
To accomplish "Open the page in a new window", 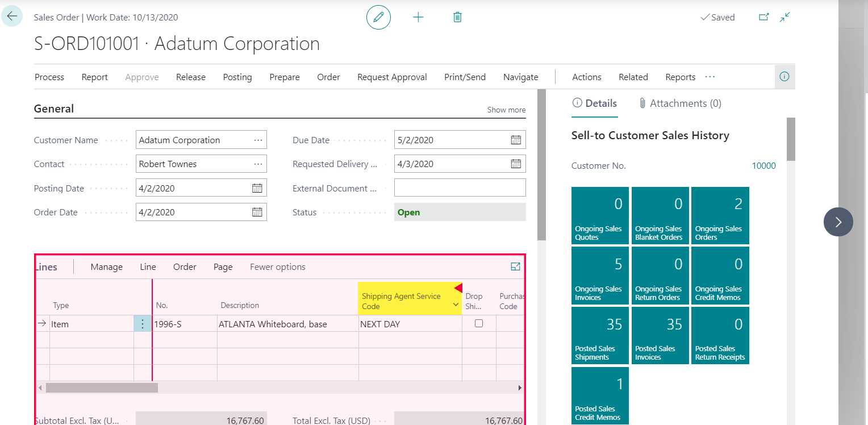I will 764,18.
